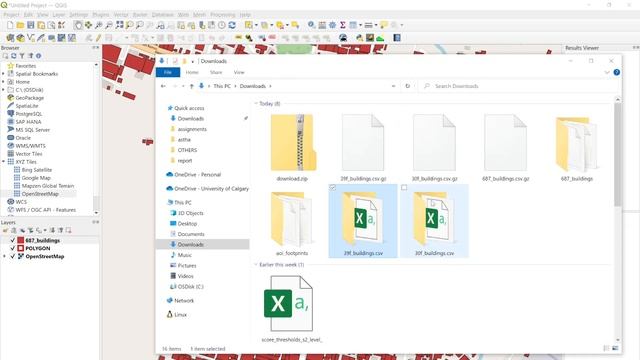Click the Zoom Full extent icon
Screen dimensions: 640x360
(119, 25)
